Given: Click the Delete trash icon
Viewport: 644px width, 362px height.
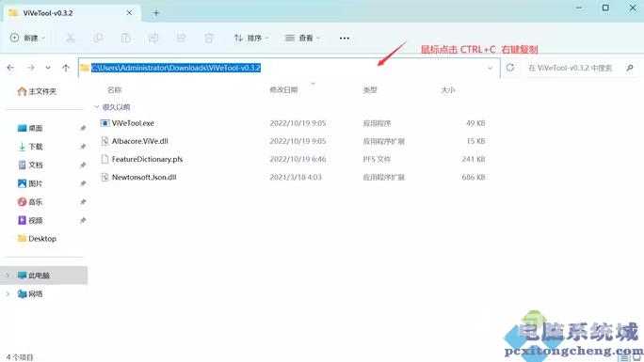Looking at the screenshot, I should click(209, 38).
